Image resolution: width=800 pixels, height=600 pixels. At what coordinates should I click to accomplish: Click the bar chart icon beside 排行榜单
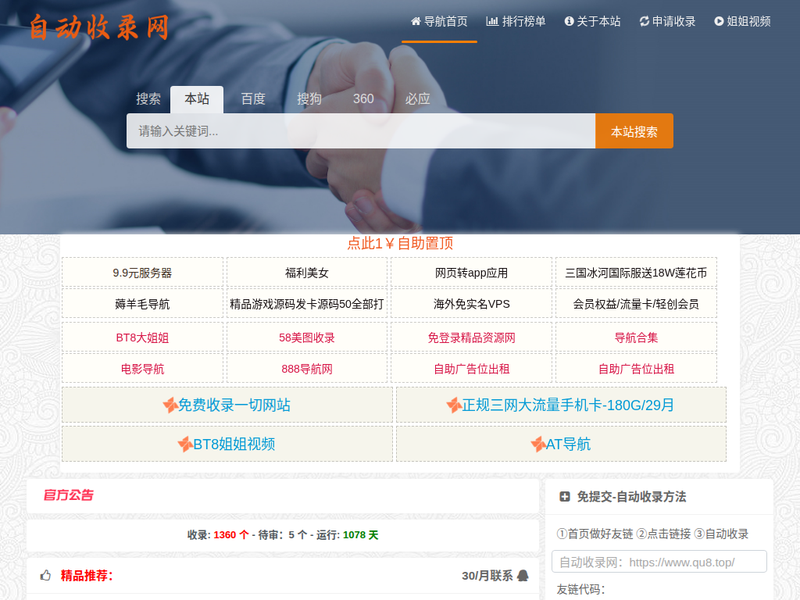[492, 21]
